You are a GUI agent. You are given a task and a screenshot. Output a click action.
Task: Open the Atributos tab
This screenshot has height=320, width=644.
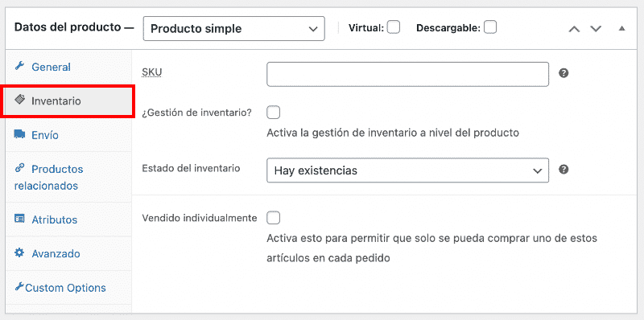68,219
